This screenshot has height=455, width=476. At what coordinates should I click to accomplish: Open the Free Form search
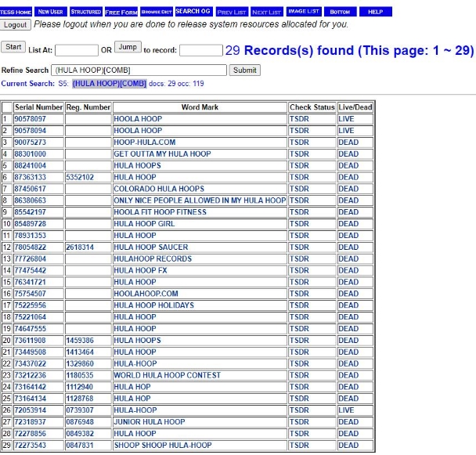tap(121, 12)
